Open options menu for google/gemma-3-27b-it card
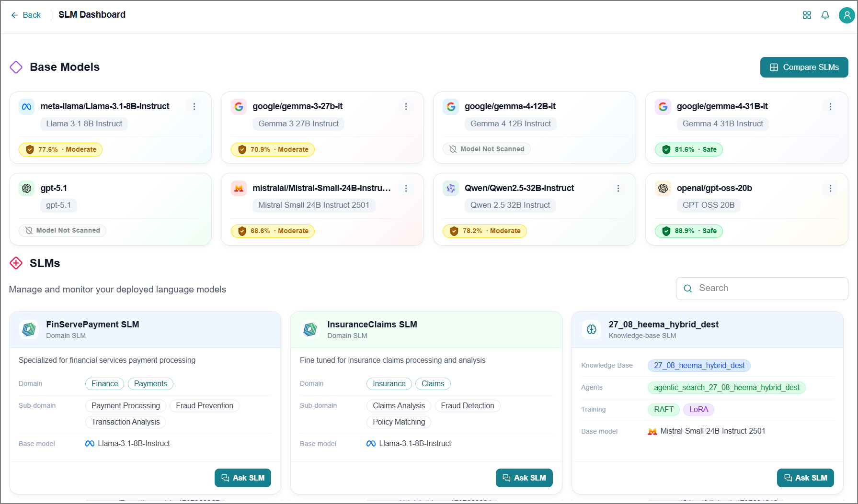858x504 pixels. (x=406, y=107)
